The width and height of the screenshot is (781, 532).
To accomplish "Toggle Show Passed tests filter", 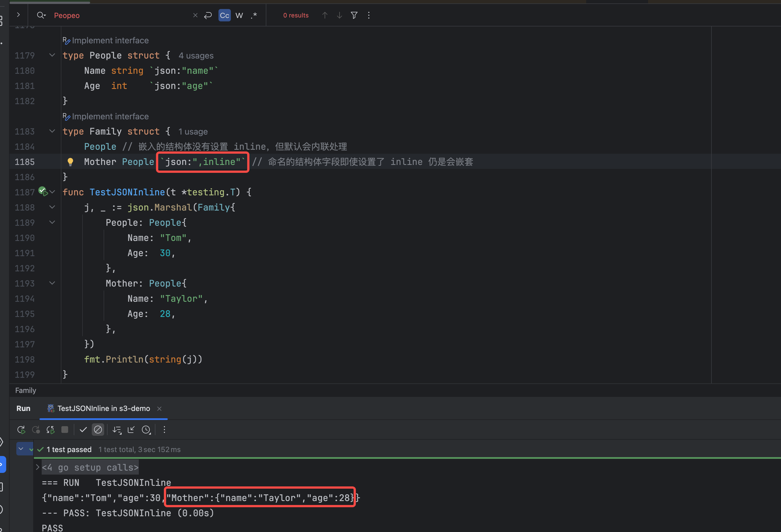I will click(83, 430).
